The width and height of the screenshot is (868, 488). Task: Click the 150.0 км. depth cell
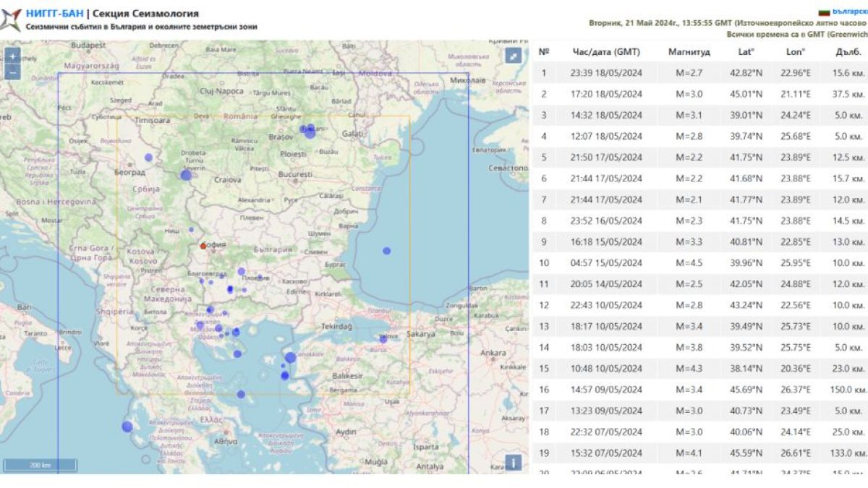847,390
